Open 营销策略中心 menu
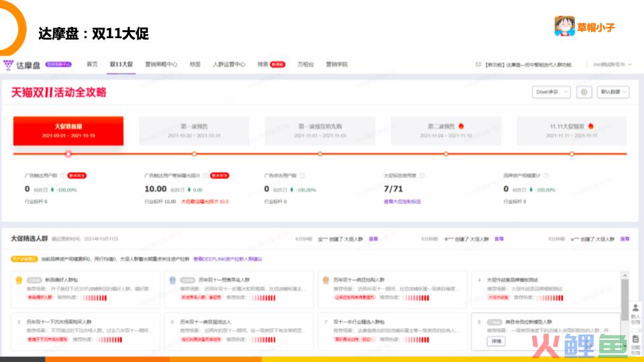This screenshot has height=362, width=644. coord(161,64)
